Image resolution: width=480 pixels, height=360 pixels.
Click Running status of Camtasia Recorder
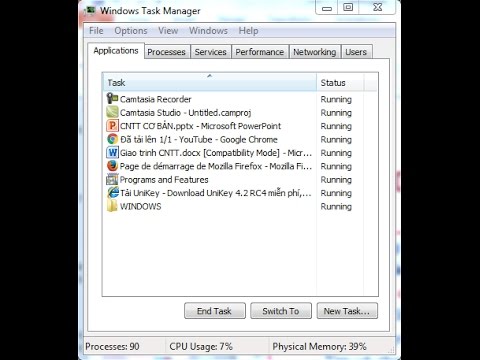point(336,99)
